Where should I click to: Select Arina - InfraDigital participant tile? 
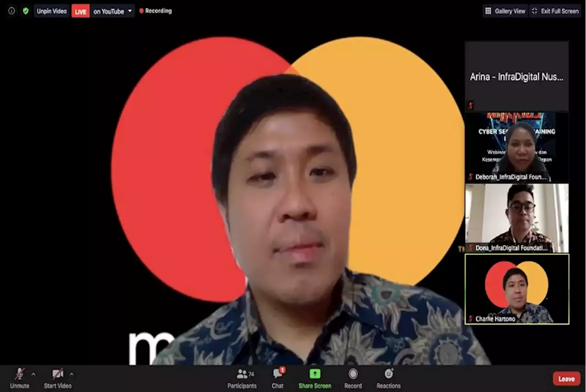click(517, 76)
